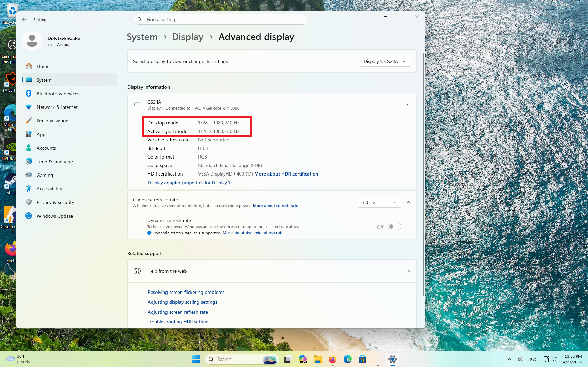The image size is (588, 367).
Task: Open the clock showing 11:30 PM
Action: coord(572,359)
